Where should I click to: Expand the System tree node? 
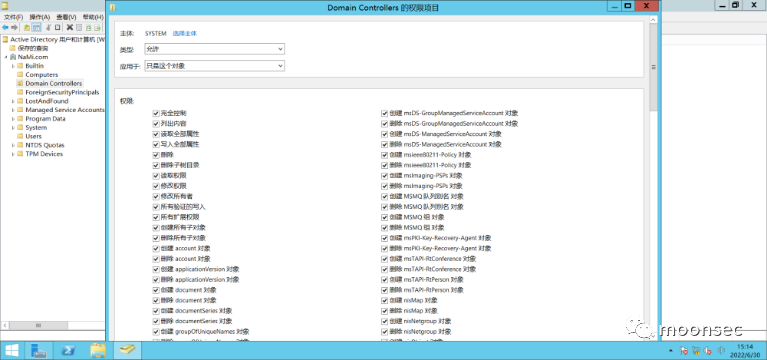[x=13, y=128]
